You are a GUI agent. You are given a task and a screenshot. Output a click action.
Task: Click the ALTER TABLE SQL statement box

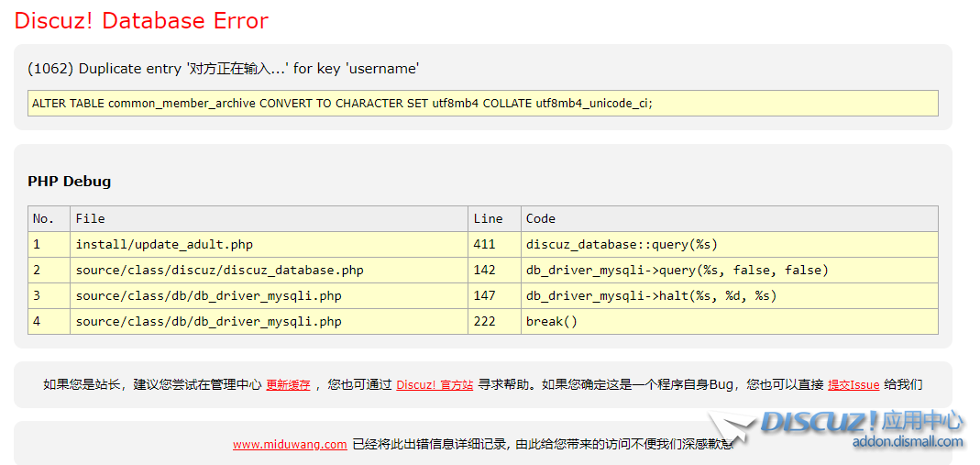[x=483, y=103]
